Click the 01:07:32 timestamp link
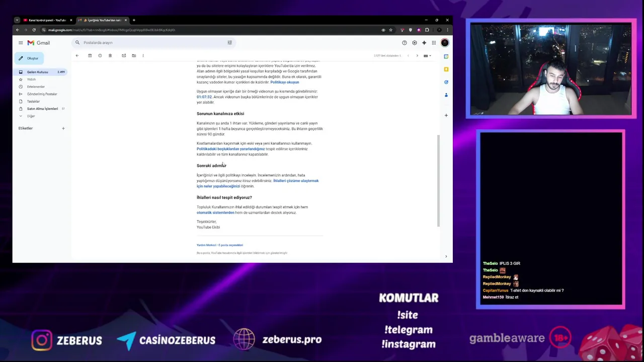The width and height of the screenshot is (644, 362). coord(204,97)
